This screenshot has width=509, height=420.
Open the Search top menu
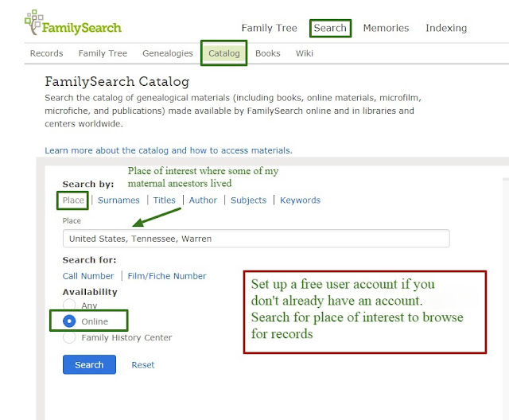[330, 28]
